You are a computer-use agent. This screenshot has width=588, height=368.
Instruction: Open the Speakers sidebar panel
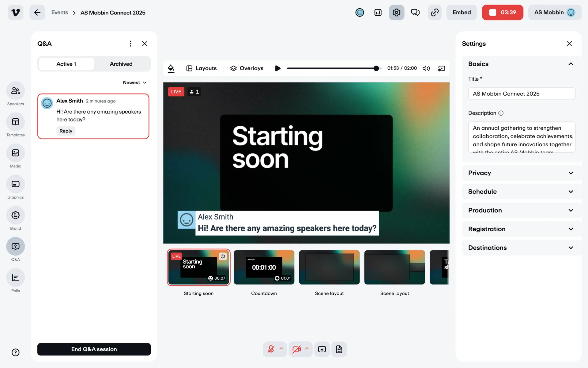(15, 91)
